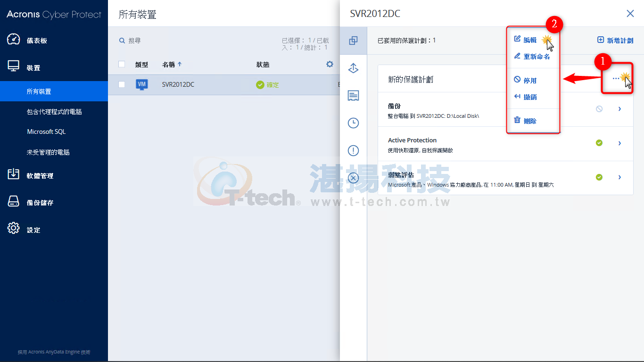Screen dimensions: 644x362
Task: Toggle the select-all checkbox in table header
Action: [122, 64]
